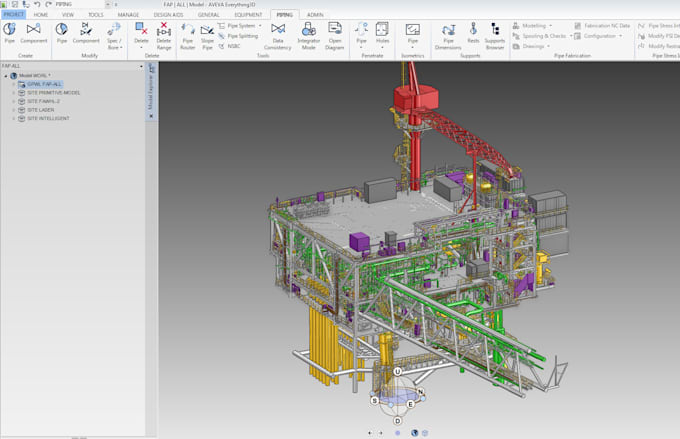Open the PROJECT ribbon tab
Image resolution: width=680 pixels, height=439 pixels.
pos(13,14)
